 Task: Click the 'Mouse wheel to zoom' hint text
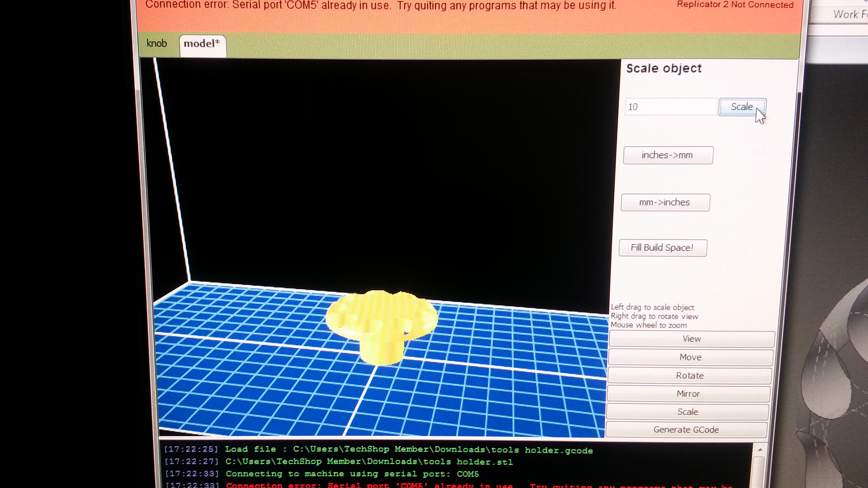point(649,325)
